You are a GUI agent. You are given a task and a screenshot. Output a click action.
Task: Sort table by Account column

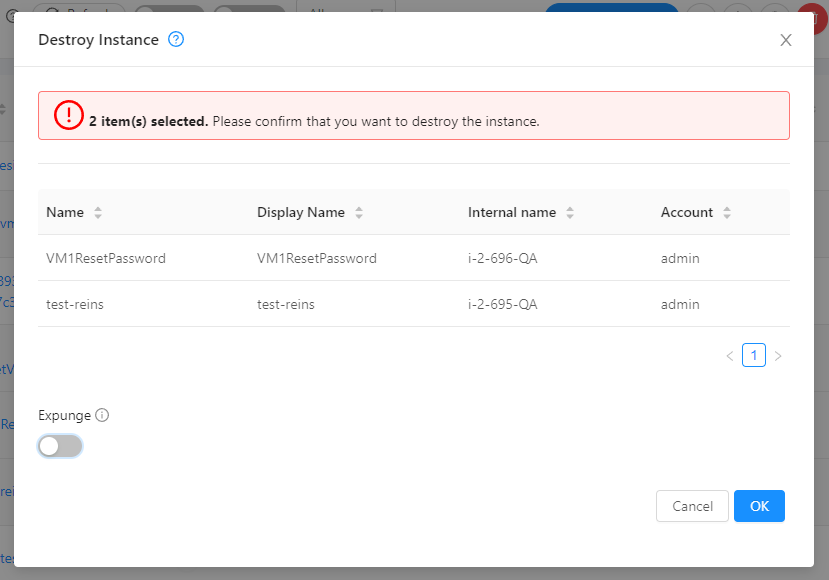(x=727, y=213)
